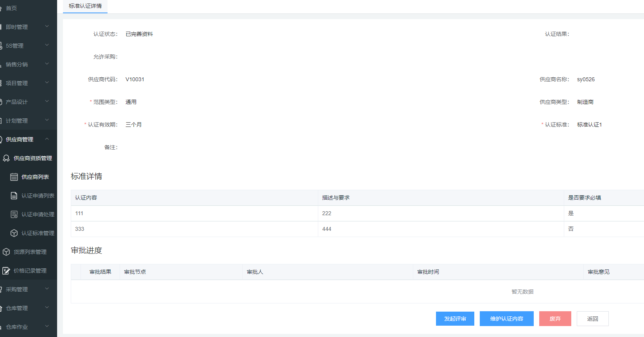Click the 货源列表管理 box icon
The height and width of the screenshot is (337, 644).
point(6,252)
